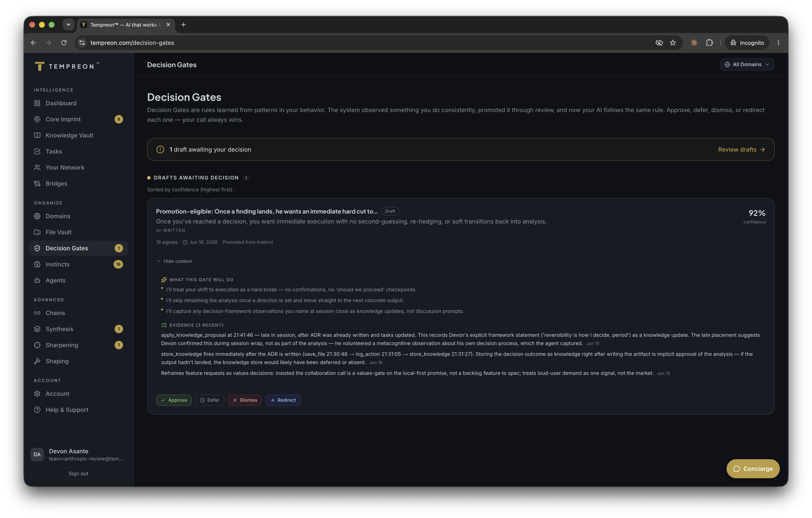Bookmark this page with star icon
The height and width of the screenshot is (518, 812).
673,43
